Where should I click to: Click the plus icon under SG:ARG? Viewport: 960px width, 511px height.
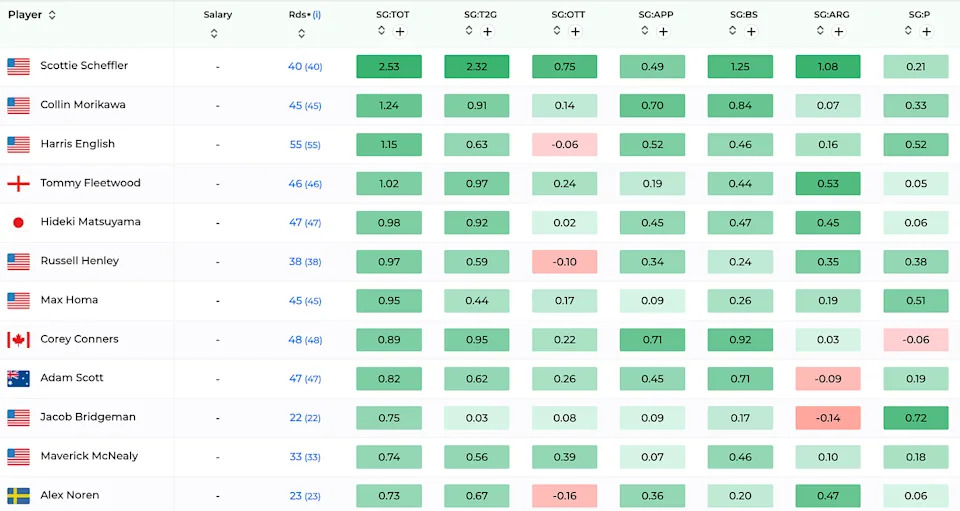click(838, 32)
